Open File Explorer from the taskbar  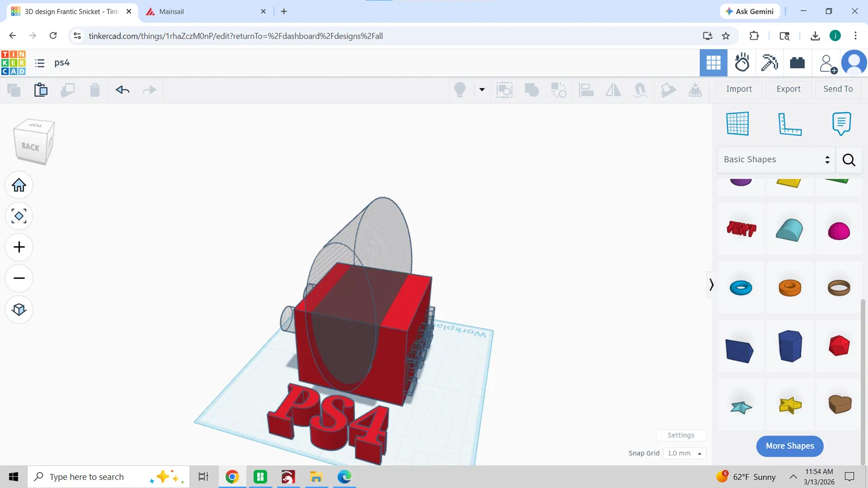coord(316,477)
